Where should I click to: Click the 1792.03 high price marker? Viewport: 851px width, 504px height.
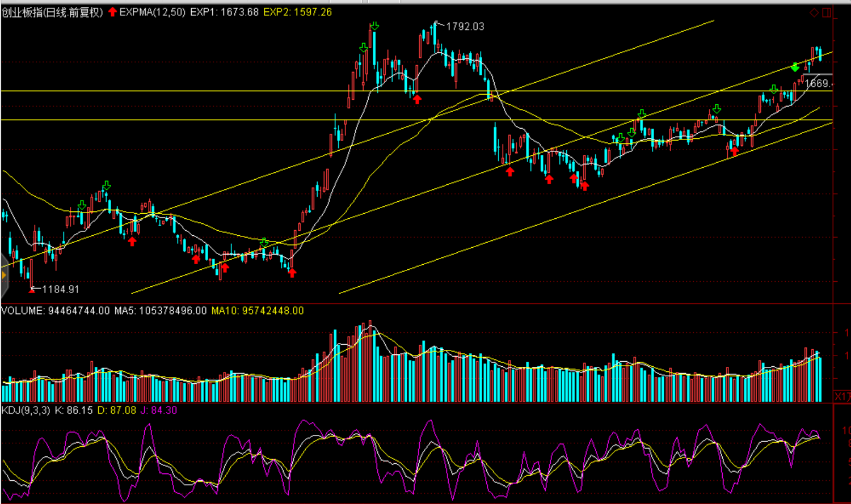point(465,27)
